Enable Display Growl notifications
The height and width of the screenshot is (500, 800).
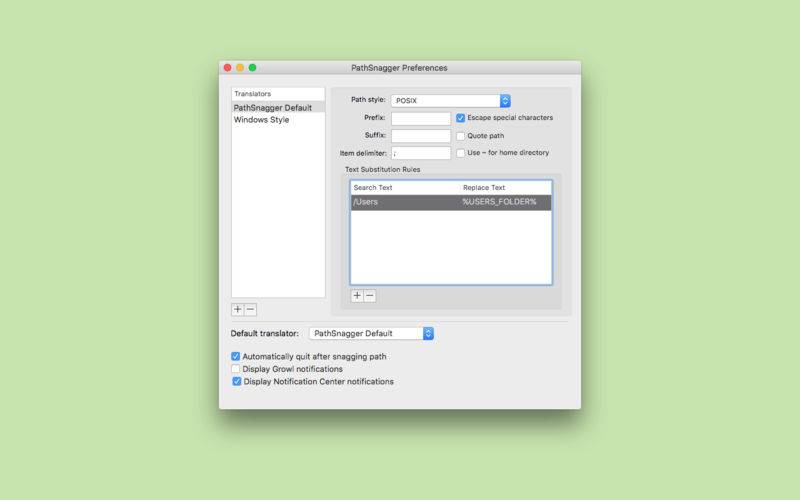pos(235,368)
